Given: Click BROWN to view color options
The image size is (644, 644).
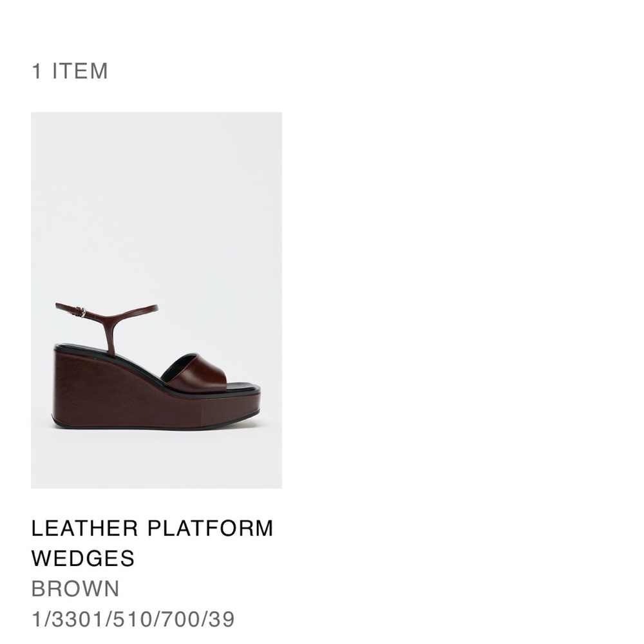Looking at the screenshot, I should (x=74, y=587).
